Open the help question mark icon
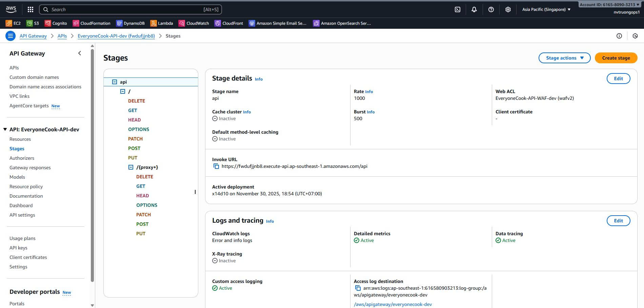This screenshot has width=644, height=308. (491, 9)
